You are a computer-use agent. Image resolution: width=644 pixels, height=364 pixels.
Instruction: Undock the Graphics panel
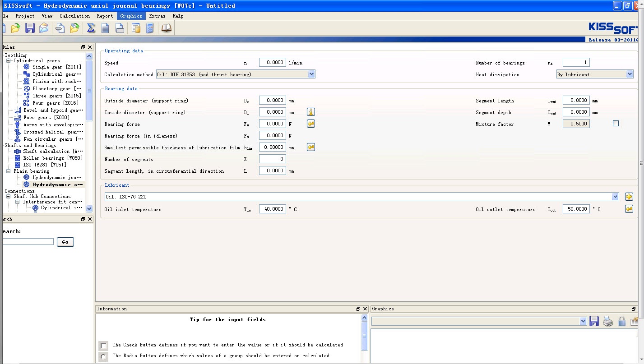pos(634,309)
